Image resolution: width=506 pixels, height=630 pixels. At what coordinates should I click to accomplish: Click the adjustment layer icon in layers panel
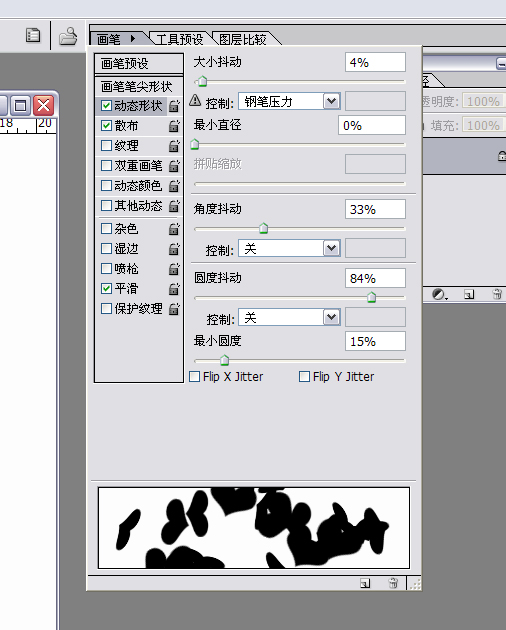point(439,295)
